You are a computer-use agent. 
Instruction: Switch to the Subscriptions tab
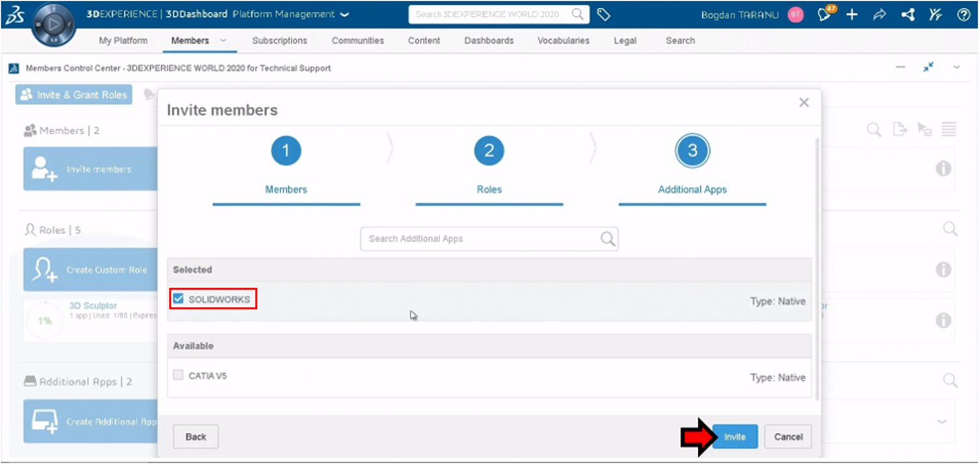[280, 40]
